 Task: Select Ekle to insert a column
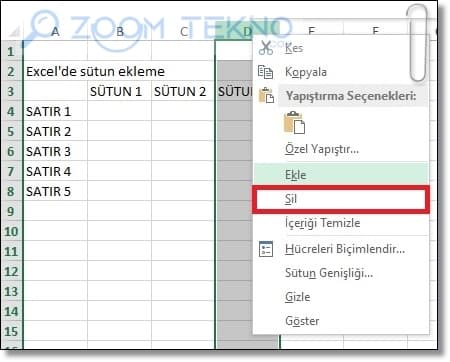tap(341, 175)
